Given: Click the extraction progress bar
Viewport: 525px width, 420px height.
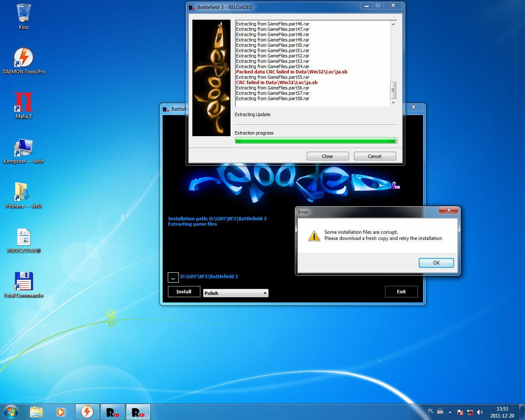Looking at the screenshot, I should tap(316, 141).
